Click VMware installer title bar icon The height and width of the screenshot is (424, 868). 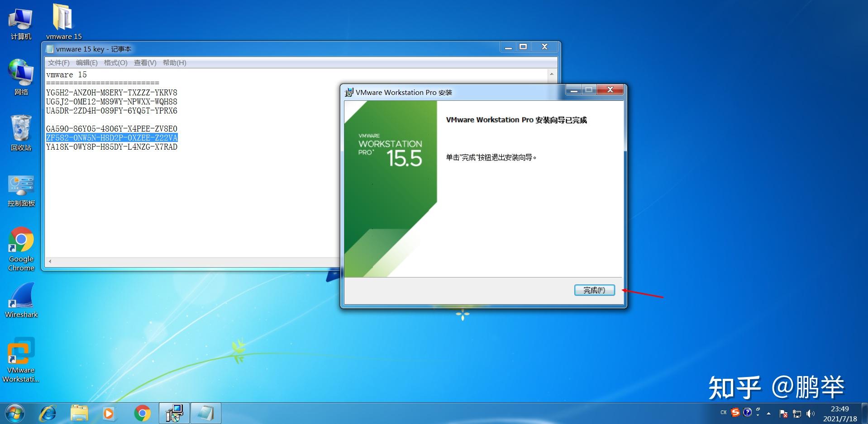point(349,92)
